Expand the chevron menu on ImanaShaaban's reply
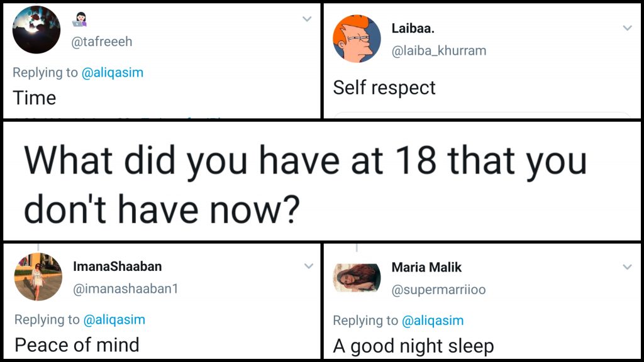 (309, 266)
